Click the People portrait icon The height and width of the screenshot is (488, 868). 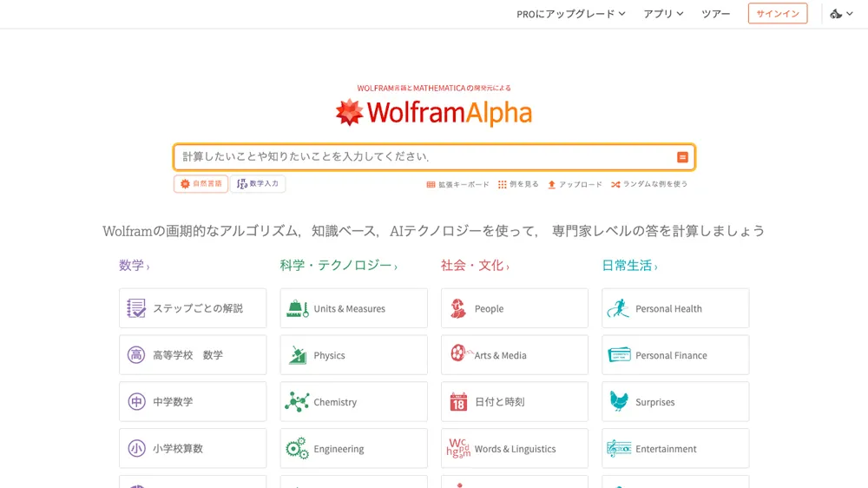click(457, 308)
